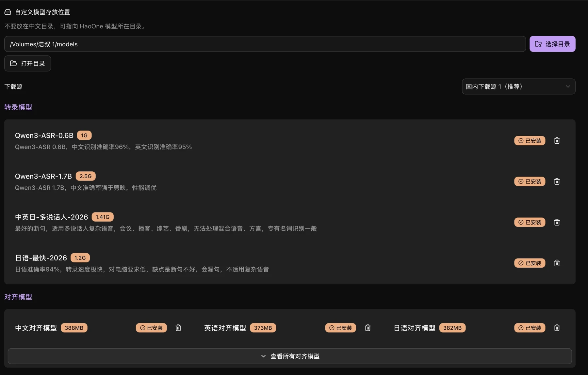Click 已安装 status of 英语对齐模型
Image resolution: width=588 pixels, height=375 pixels.
coord(340,328)
